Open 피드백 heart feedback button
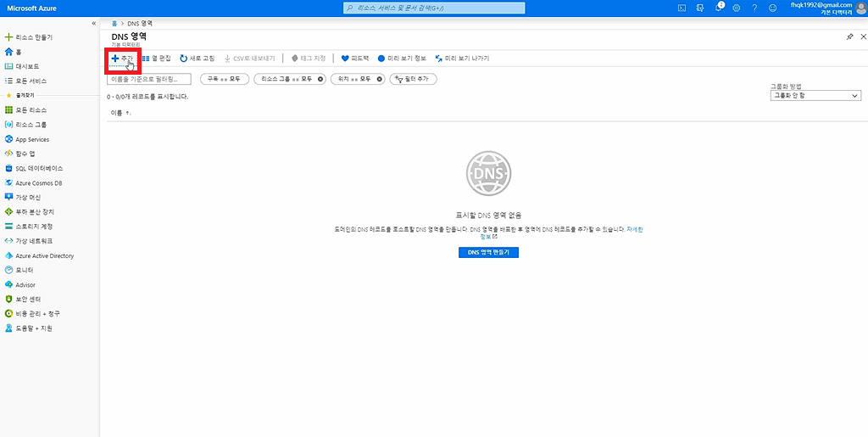The height and width of the screenshot is (437, 868). coord(355,59)
